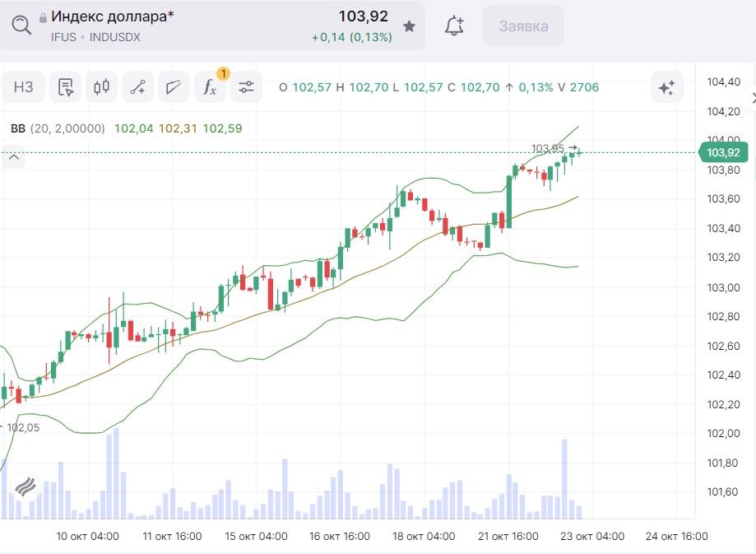Click the sparkle AI assistant icon
The width and height of the screenshot is (756, 554).
point(666,87)
